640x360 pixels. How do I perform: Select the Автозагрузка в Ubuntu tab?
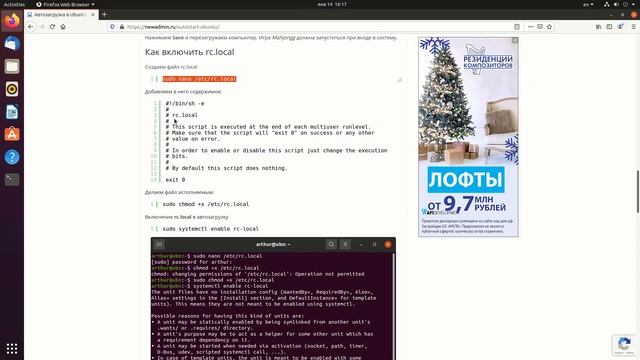click(x=60, y=14)
